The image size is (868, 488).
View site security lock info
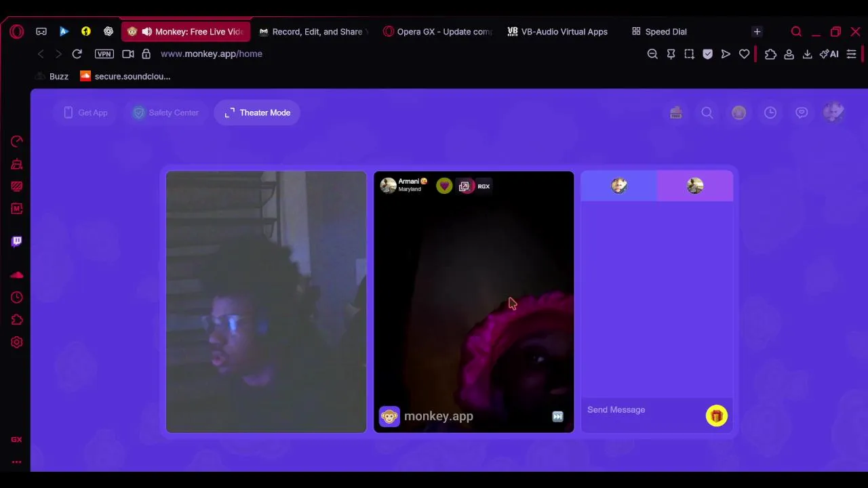point(146,54)
